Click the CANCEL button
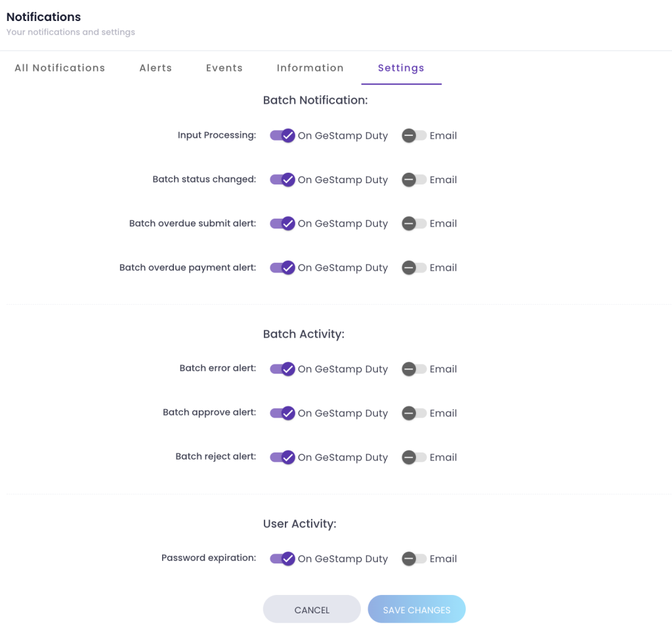This screenshot has width=672, height=633. tap(312, 609)
